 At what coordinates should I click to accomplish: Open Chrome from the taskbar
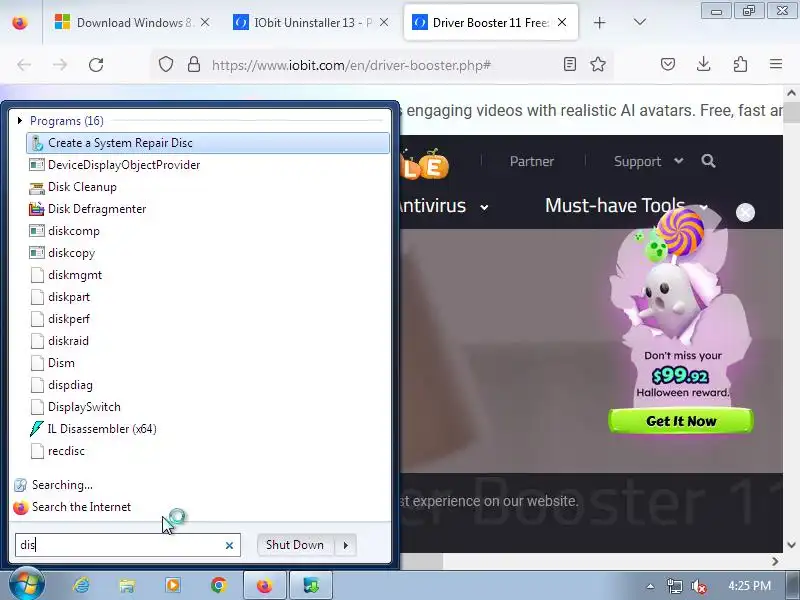219,585
